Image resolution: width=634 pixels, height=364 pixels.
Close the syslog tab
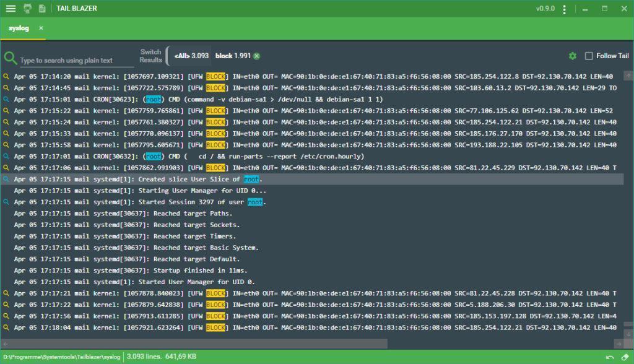[x=41, y=28]
